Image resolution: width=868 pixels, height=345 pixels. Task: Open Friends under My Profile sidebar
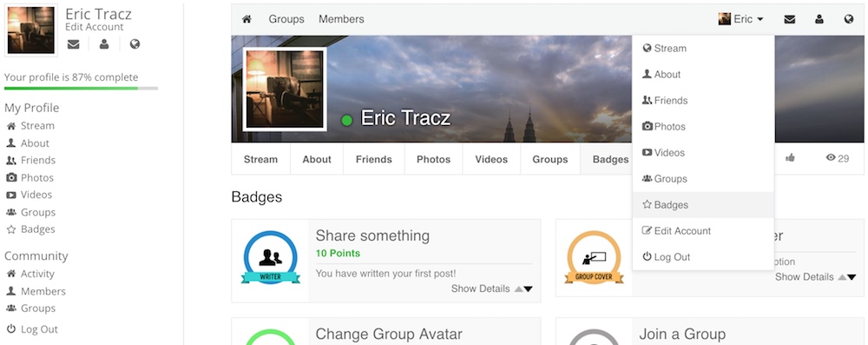(31, 160)
